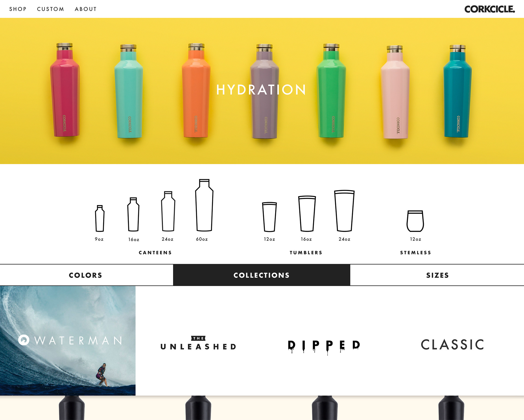Select the 12oz stemless cup icon
524x420 pixels.
415,221
